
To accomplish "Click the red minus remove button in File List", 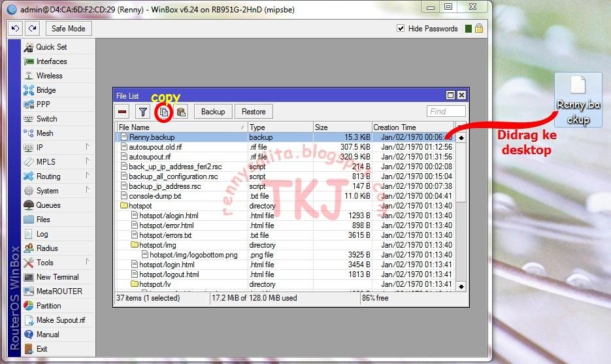I will (122, 112).
